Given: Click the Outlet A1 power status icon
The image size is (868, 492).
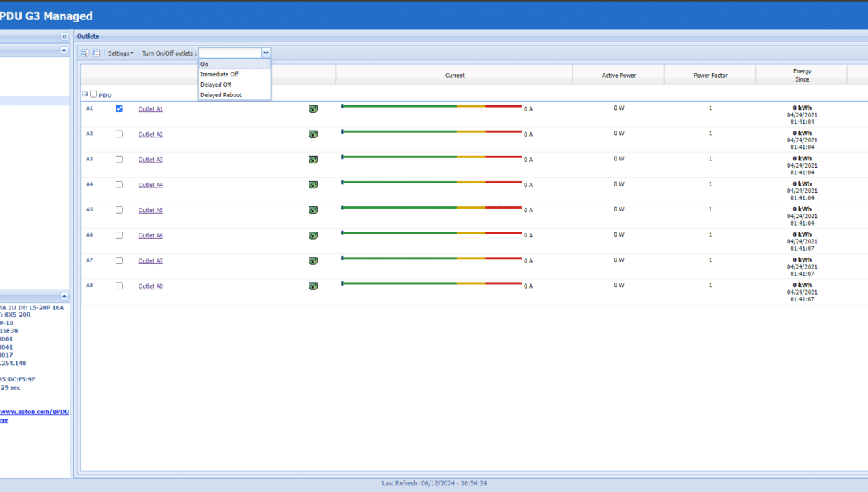Looking at the screenshot, I should [313, 109].
